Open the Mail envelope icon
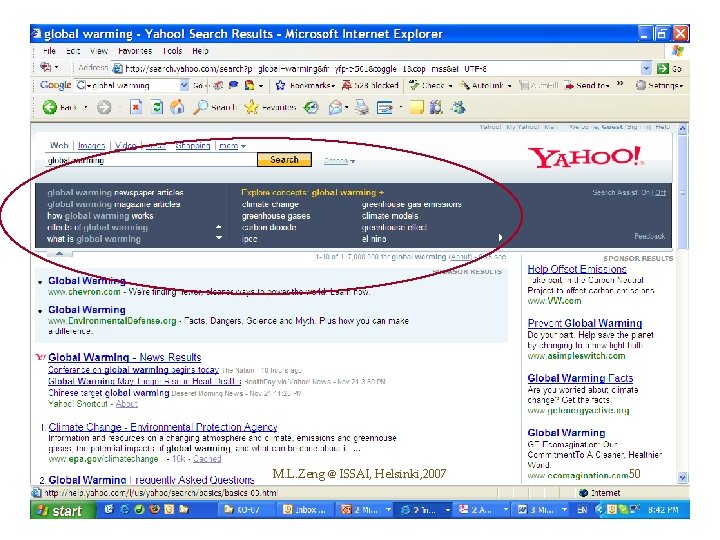The image size is (720, 540). [x=335, y=107]
